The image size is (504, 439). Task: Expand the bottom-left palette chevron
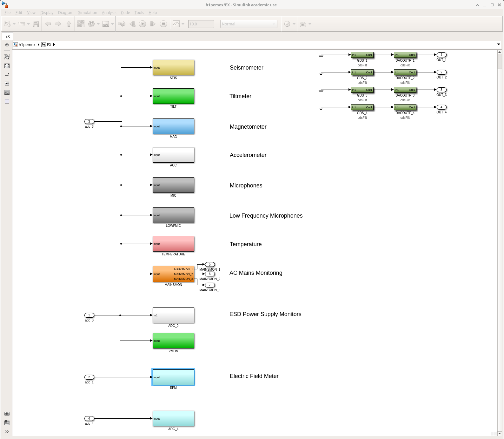coord(7,431)
